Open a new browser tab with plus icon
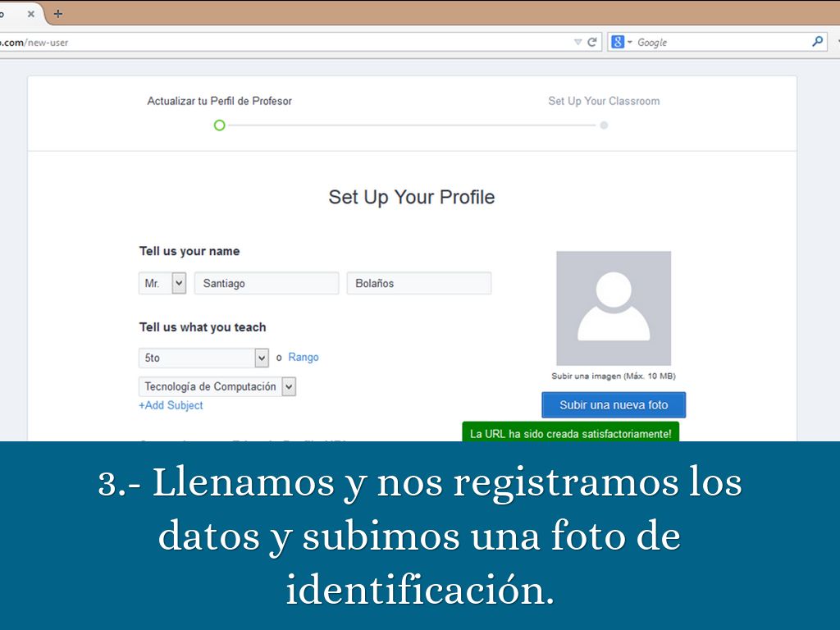Image resolution: width=840 pixels, height=630 pixels. pos(57,14)
